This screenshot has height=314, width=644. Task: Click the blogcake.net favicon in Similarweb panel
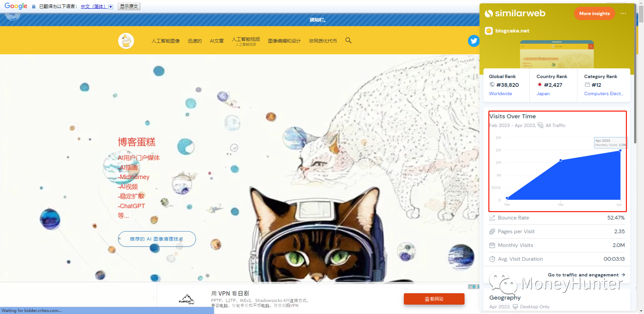coord(489,31)
